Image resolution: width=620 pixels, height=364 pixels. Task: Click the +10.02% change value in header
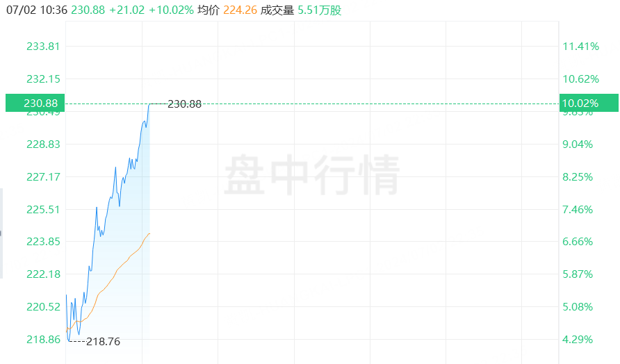pos(171,10)
